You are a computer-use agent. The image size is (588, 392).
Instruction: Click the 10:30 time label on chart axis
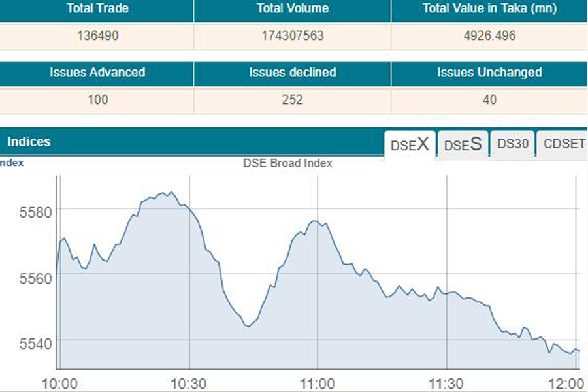[x=189, y=382]
